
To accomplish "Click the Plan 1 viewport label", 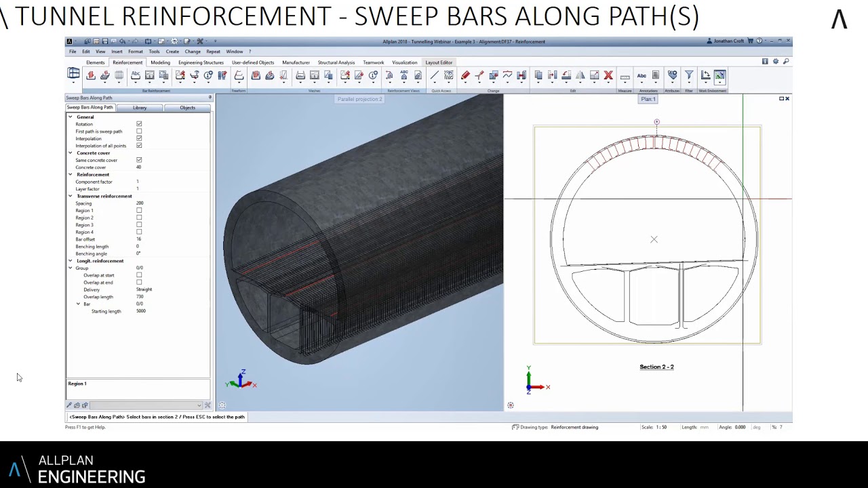I will tap(648, 99).
